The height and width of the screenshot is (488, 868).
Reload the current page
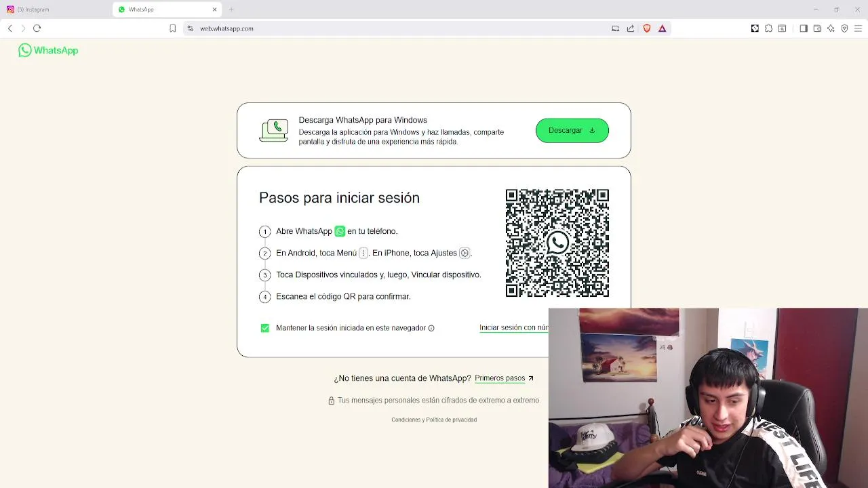click(37, 28)
